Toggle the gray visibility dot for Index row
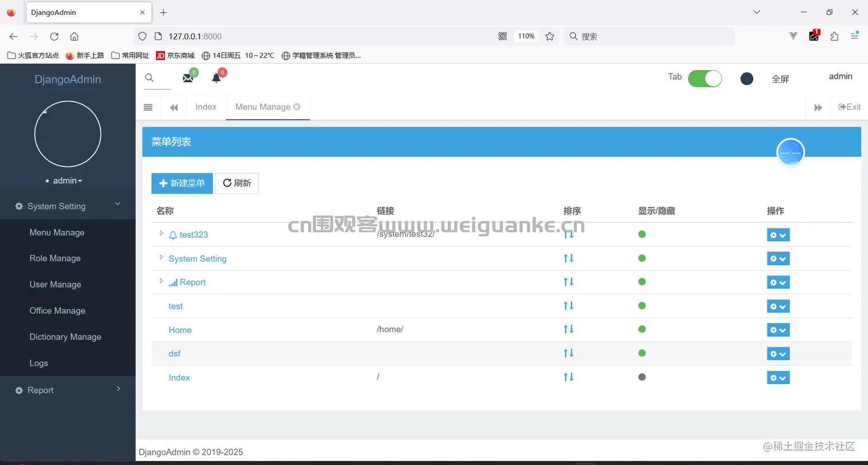Viewport: 868px width, 465px height. pyautogui.click(x=642, y=377)
